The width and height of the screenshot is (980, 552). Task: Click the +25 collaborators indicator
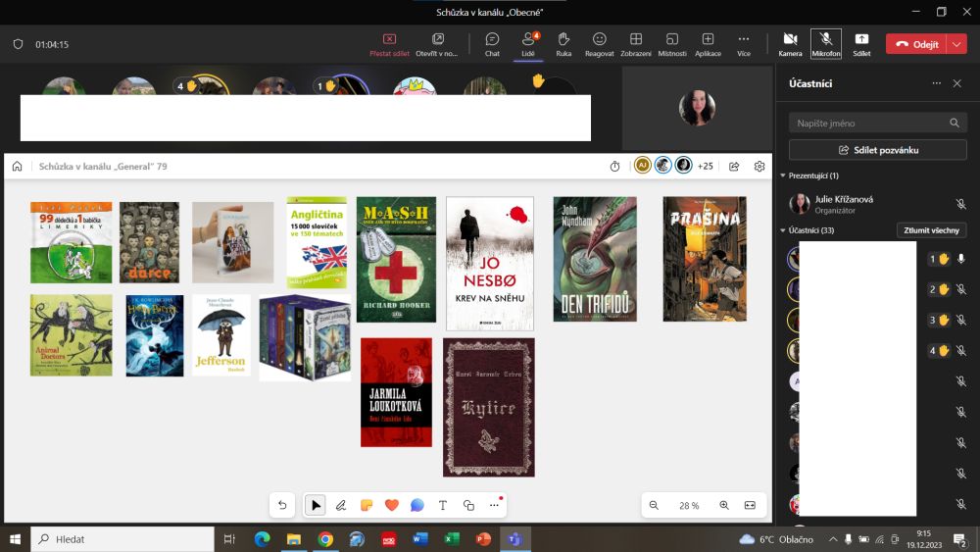pos(705,167)
